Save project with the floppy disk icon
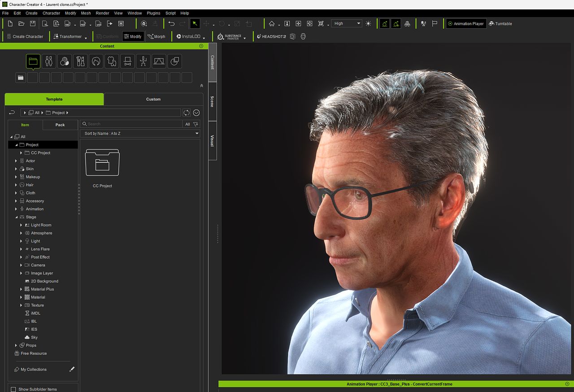574x392 pixels. [33, 24]
